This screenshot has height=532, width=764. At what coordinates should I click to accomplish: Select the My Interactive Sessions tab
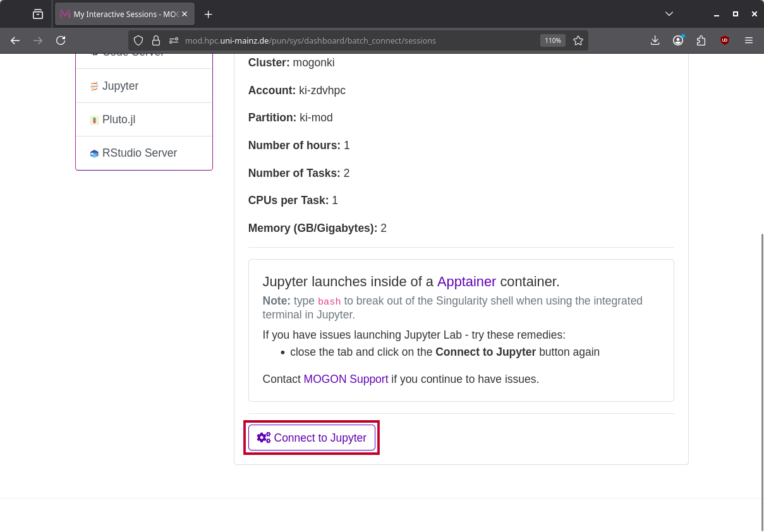124,14
